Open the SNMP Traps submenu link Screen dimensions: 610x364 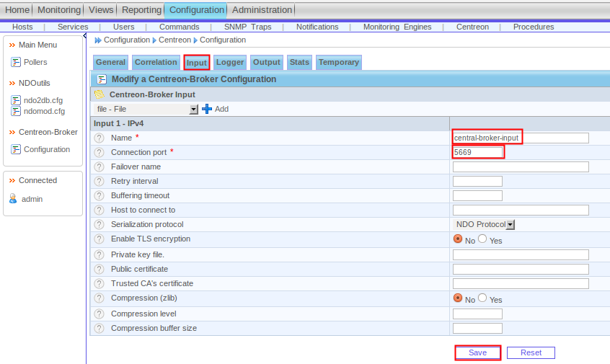point(248,27)
